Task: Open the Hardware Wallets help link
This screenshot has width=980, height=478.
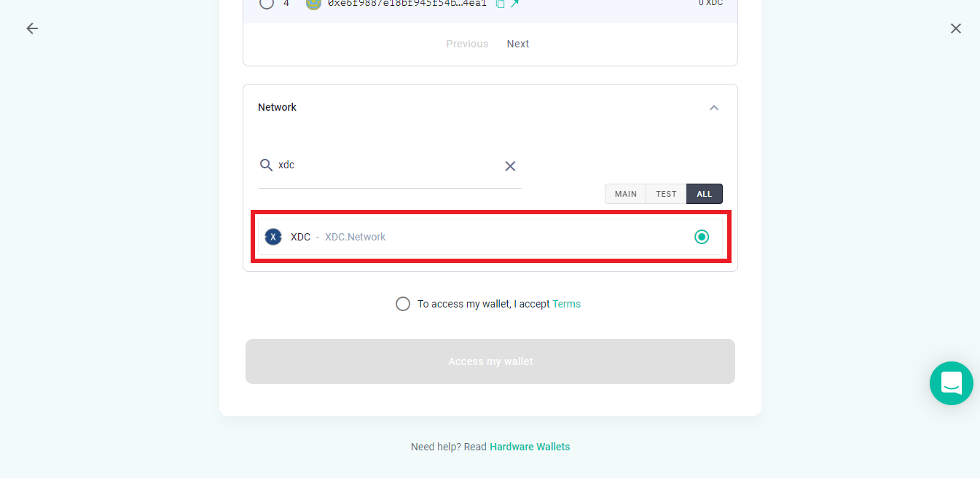Action: click(x=530, y=447)
